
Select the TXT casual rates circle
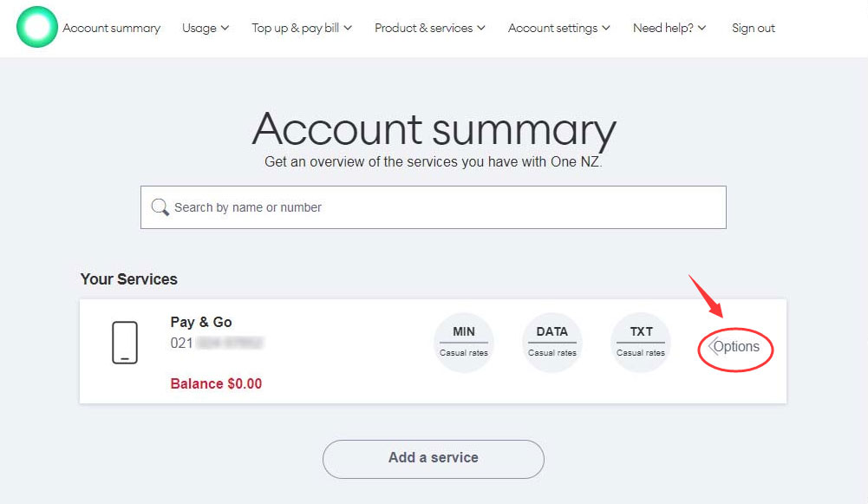pyautogui.click(x=641, y=343)
